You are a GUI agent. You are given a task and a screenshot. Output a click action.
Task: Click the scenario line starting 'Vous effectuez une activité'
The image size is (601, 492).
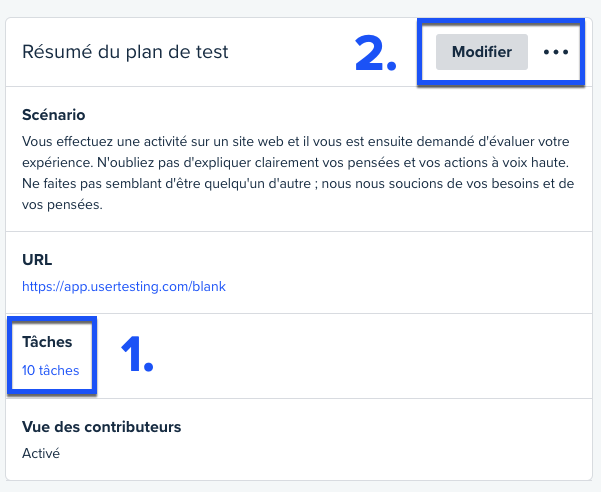click(296, 141)
